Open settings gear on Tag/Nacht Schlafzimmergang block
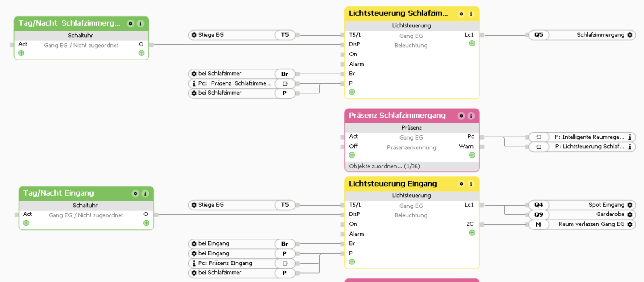 (131, 23)
